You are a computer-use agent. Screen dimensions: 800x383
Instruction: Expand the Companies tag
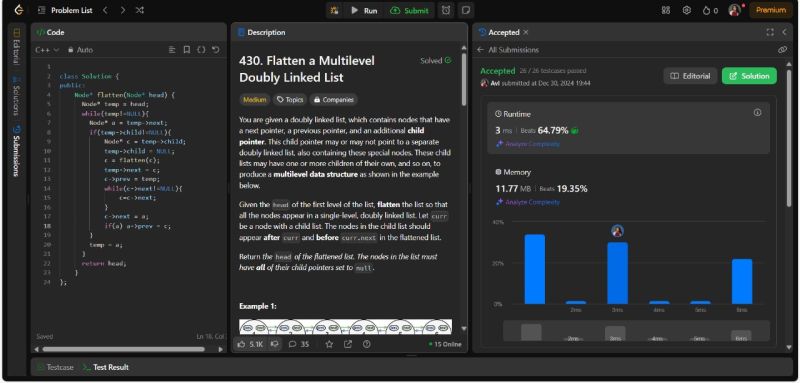pos(334,99)
